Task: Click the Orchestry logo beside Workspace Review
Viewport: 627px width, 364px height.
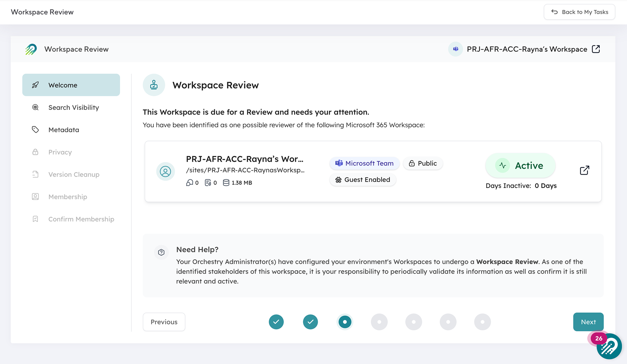Action: 31,49
